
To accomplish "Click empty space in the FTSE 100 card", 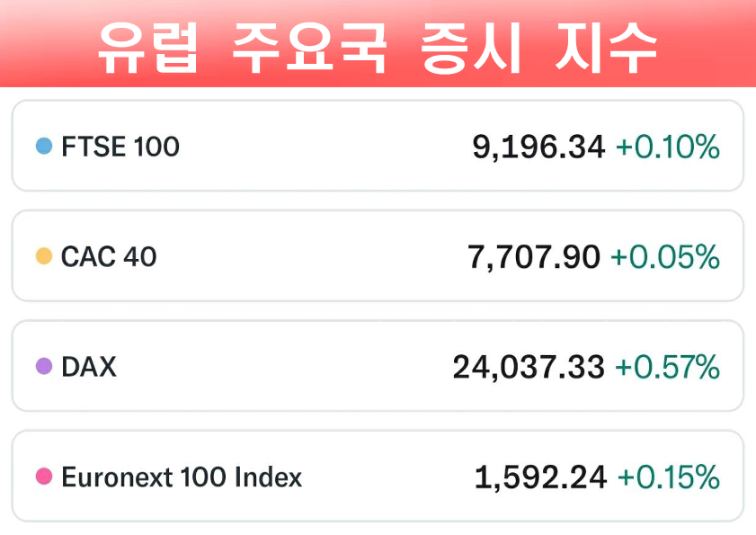I will 324,146.
